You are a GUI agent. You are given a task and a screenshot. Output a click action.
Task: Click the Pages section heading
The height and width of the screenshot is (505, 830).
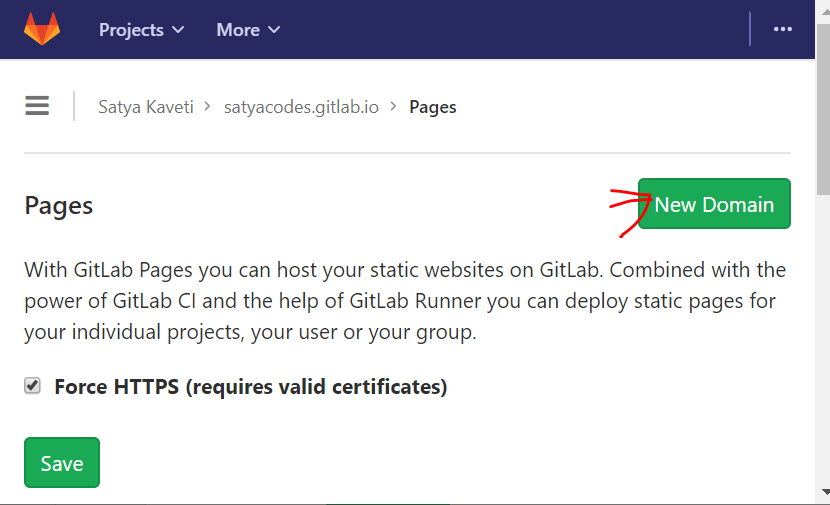[58, 205]
